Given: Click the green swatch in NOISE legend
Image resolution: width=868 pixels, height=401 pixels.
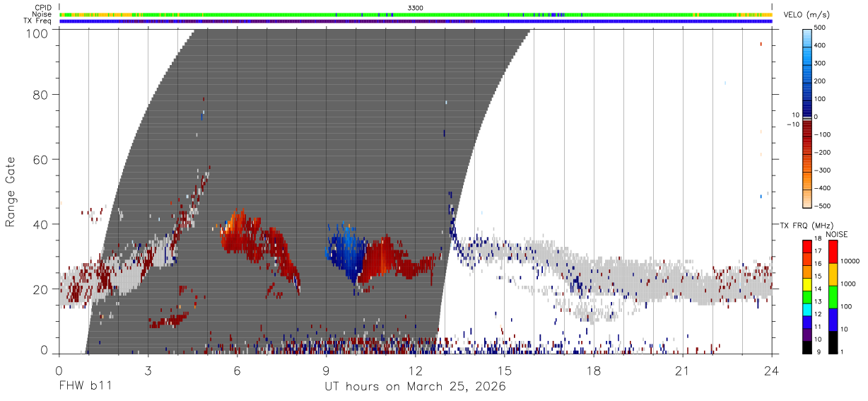Looking at the screenshot, I should pyautogui.click(x=833, y=296).
